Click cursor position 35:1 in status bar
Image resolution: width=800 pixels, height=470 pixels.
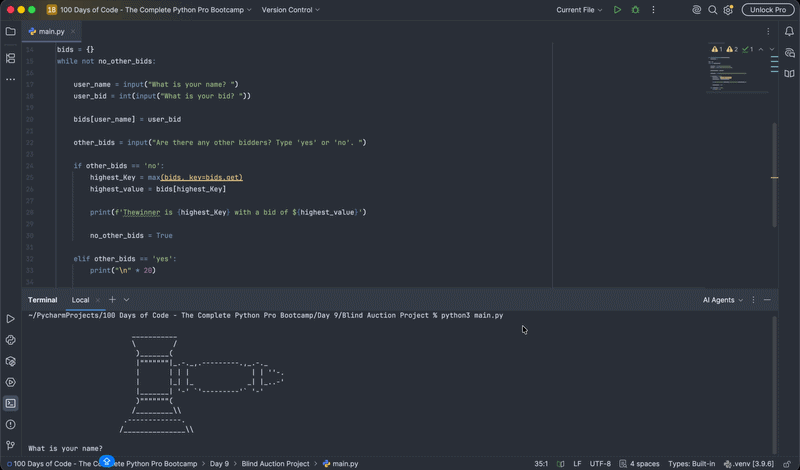[x=541, y=464]
